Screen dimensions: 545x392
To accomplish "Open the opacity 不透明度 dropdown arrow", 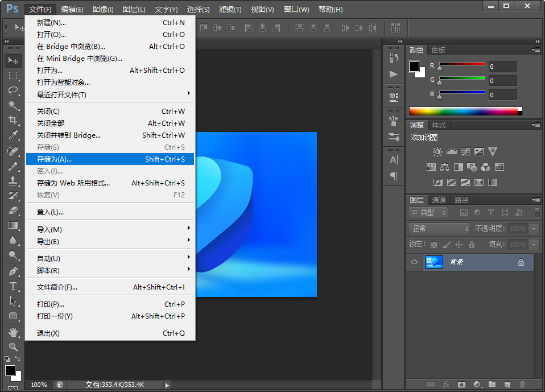I will tap(534, 229).
